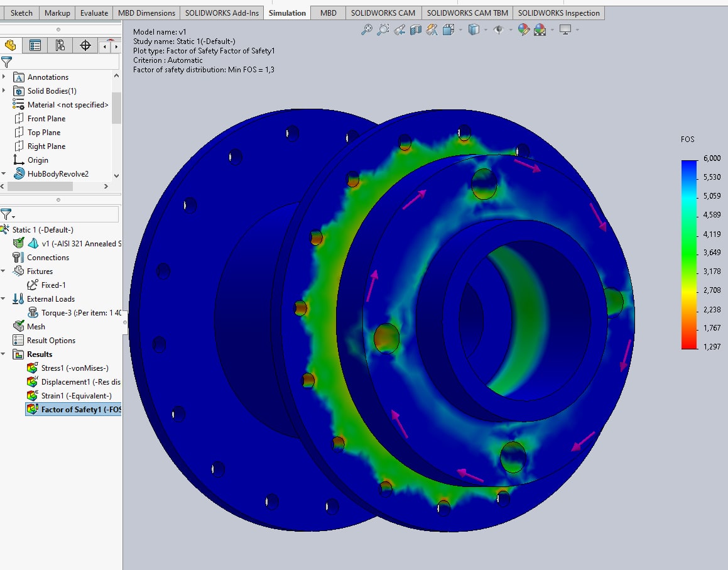
Task: Toggle the Section View tool
Action: pyautogui.click(x=415, y=30)
